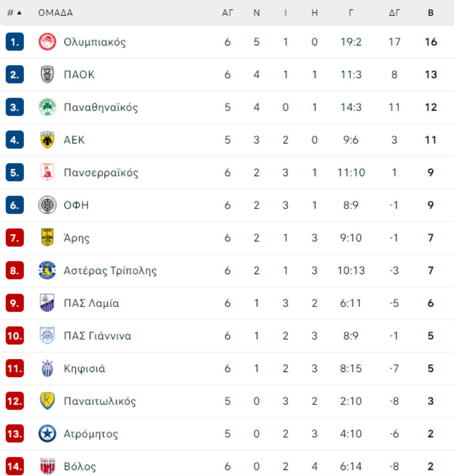The image size is (454, 476).
Task: Sort standings by ΟΜΑΔΑ column header
Action: (55, 13)
